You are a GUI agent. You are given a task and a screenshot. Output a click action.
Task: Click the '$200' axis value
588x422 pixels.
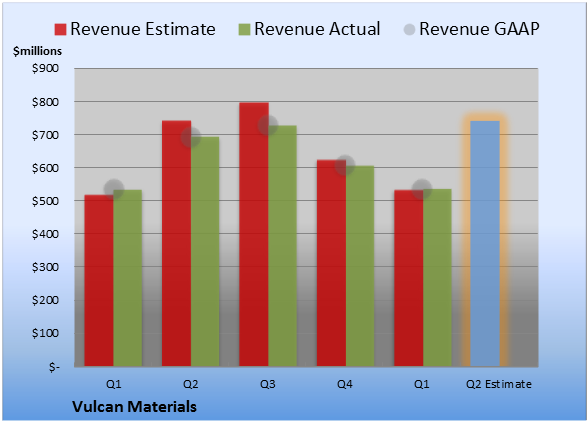tap(45, 300)
